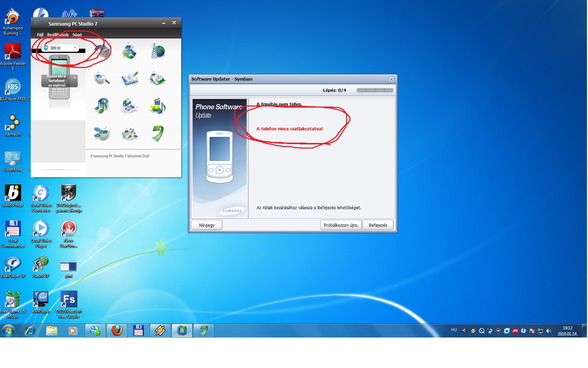Open Windows Media Player taskbar icon

[72, 330]
